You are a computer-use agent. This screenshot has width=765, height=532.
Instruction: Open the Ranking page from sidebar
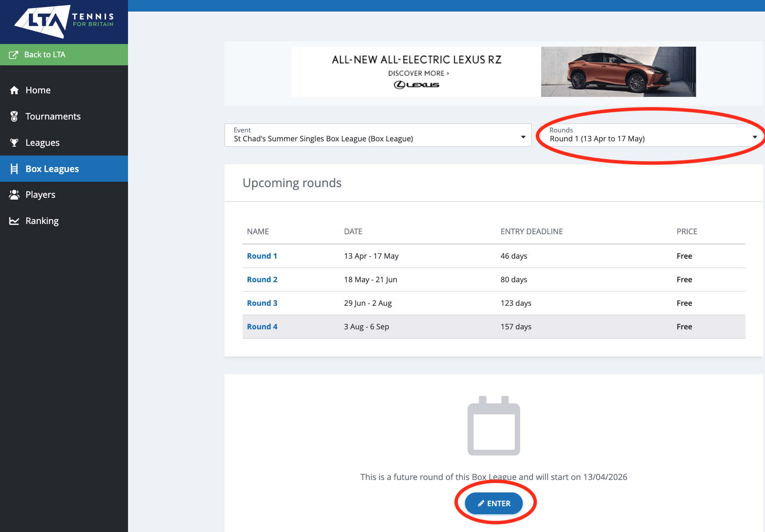click(x=42, y=221)
